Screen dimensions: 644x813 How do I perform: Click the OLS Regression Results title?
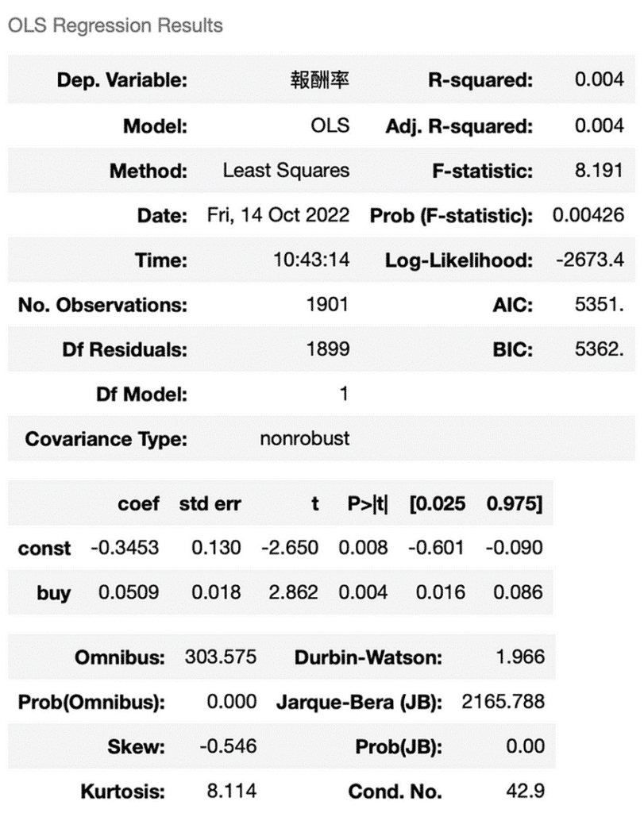pos(114,25)
